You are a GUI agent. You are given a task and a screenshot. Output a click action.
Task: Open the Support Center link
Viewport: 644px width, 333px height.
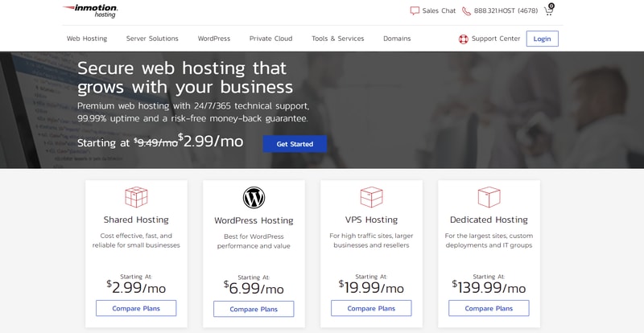[x=496, y=39]
